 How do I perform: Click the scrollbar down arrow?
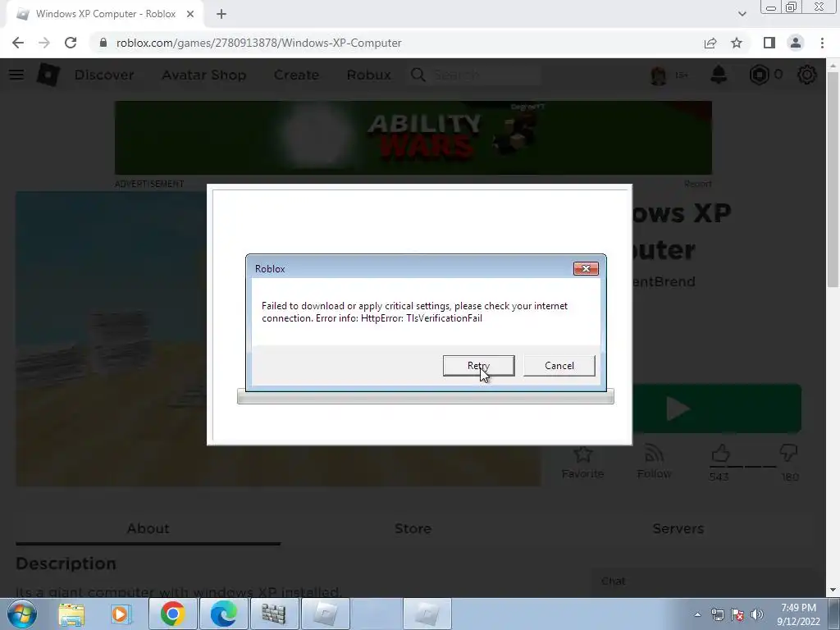833,590
